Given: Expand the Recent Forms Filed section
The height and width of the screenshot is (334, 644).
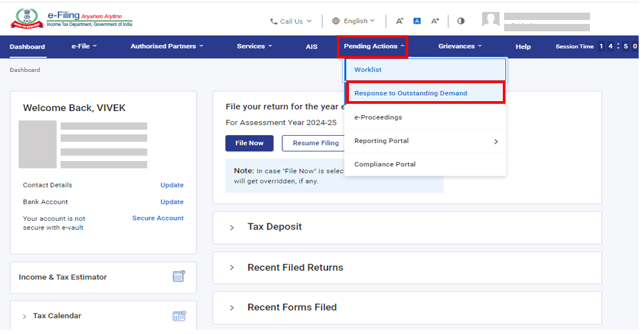Looking at the screenshot, I should tap(291, 307).
